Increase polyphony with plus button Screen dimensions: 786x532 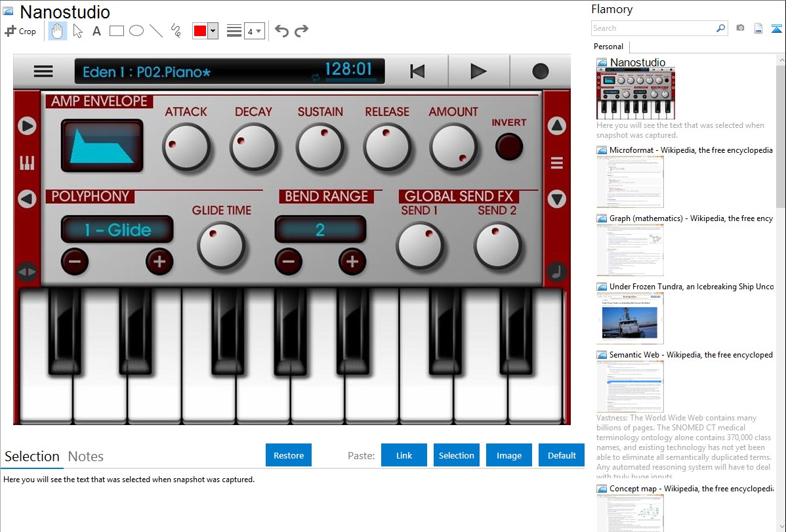coord(159,261)
